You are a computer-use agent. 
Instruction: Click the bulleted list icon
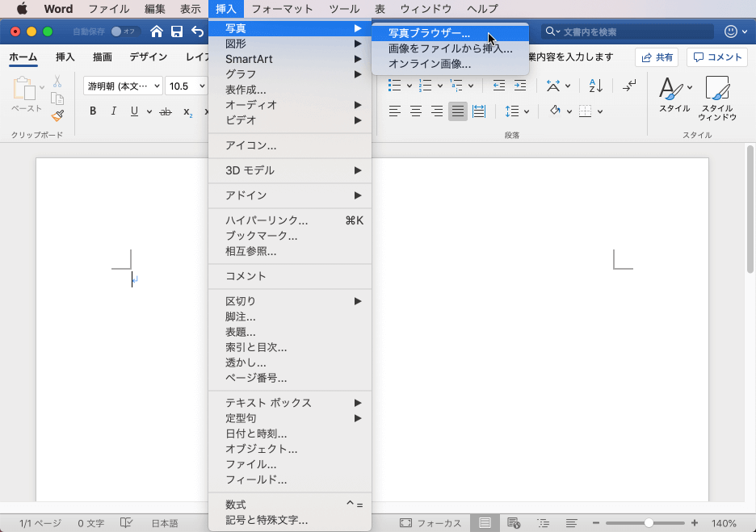[395, 86]
